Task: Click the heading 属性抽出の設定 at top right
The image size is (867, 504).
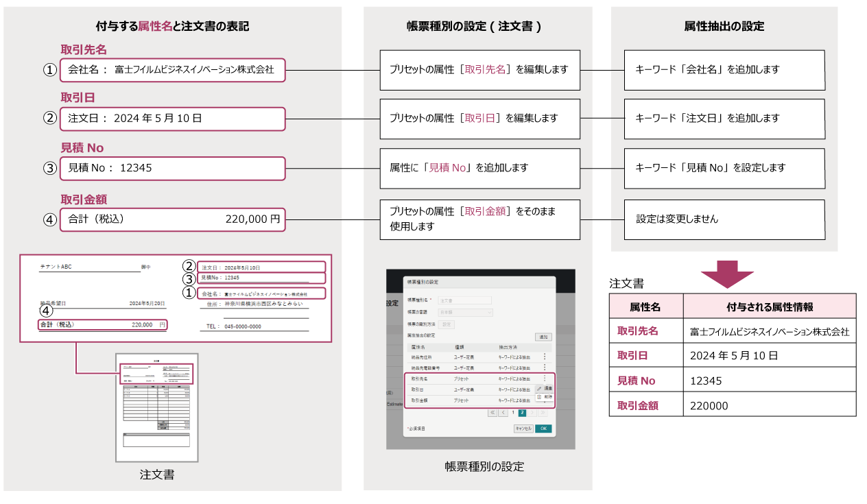Action: tap(724, 26)
